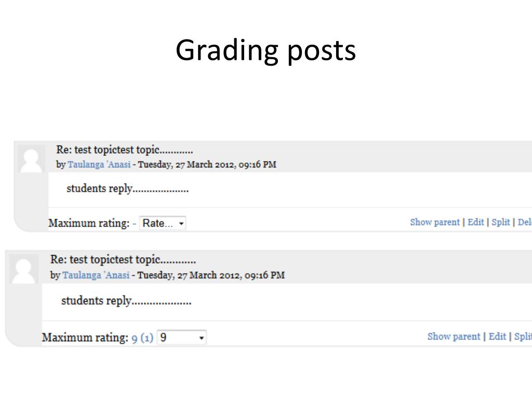Click first post's user avatar icon
Viewport: 532px width, 399px height.
coord(32,159)
